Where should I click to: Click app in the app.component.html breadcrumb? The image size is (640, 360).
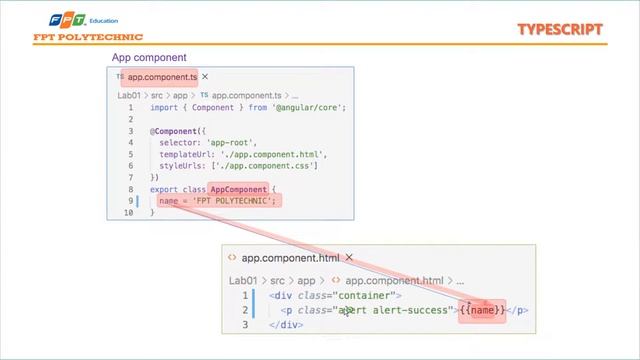(306, 281)
